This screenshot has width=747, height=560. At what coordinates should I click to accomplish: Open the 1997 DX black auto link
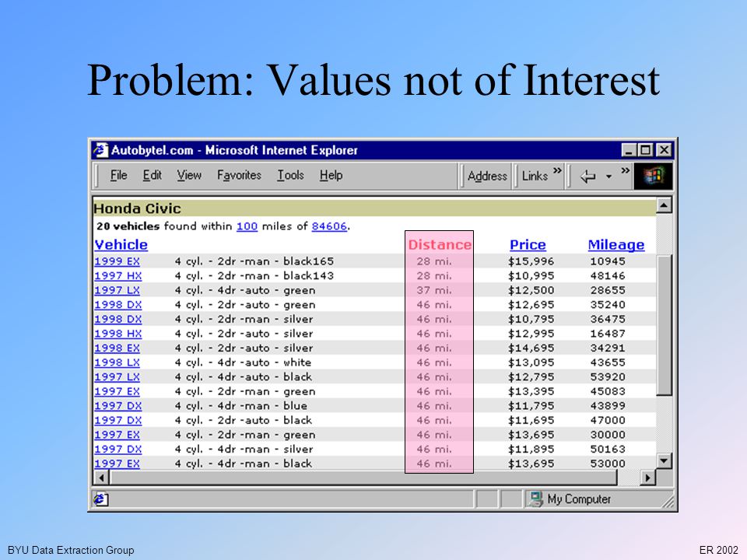tap(118, 421)
